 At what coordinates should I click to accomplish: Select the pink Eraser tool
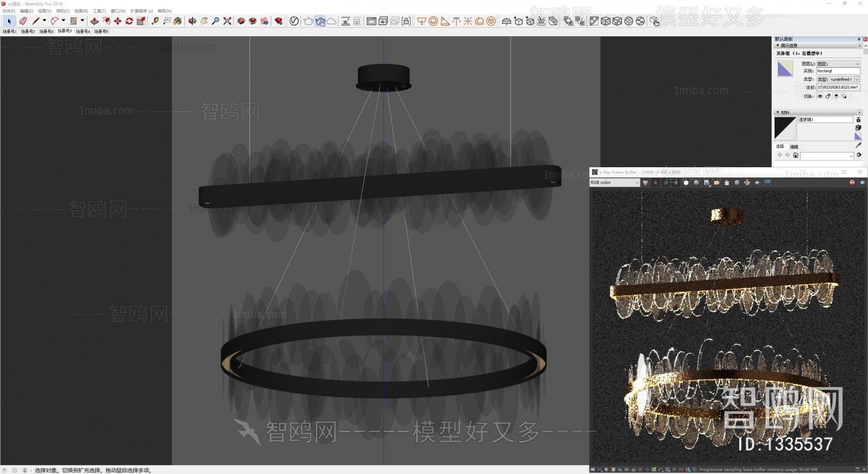coord(23,21)
